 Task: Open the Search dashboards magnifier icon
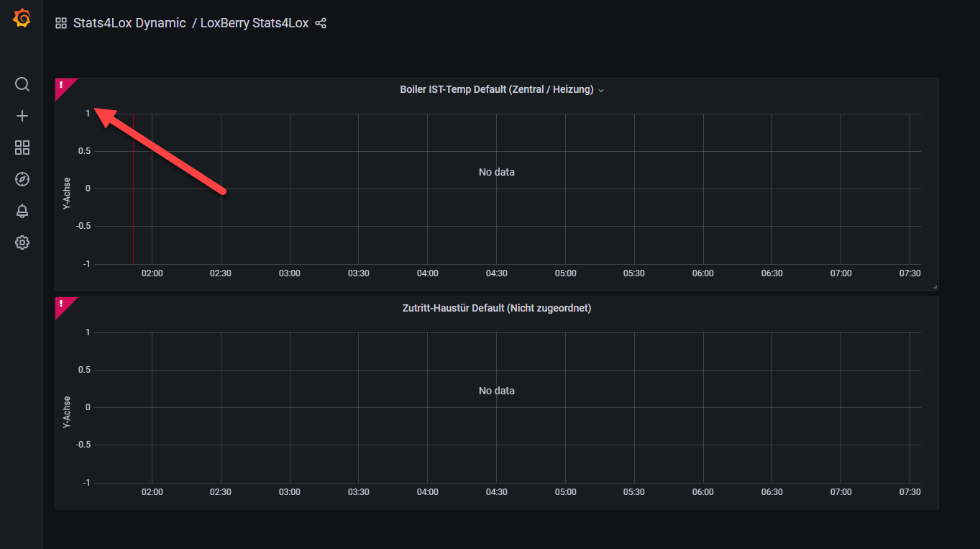click(x=22, y=84)
